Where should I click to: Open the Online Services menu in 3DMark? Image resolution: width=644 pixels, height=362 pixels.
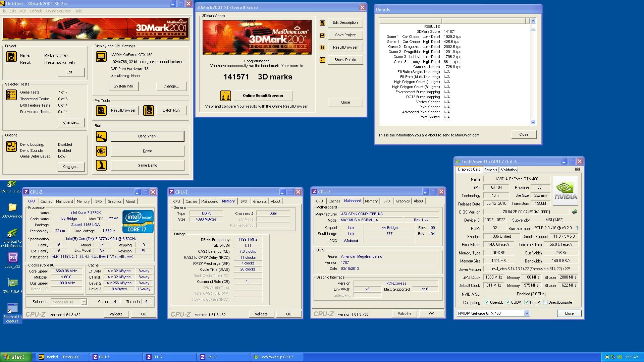click(58, 11)
